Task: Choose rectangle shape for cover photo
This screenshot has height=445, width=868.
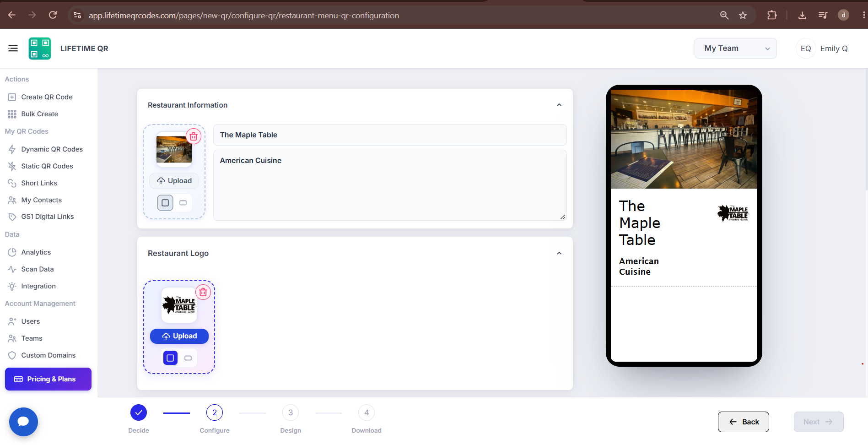Action: click(183, 203)
